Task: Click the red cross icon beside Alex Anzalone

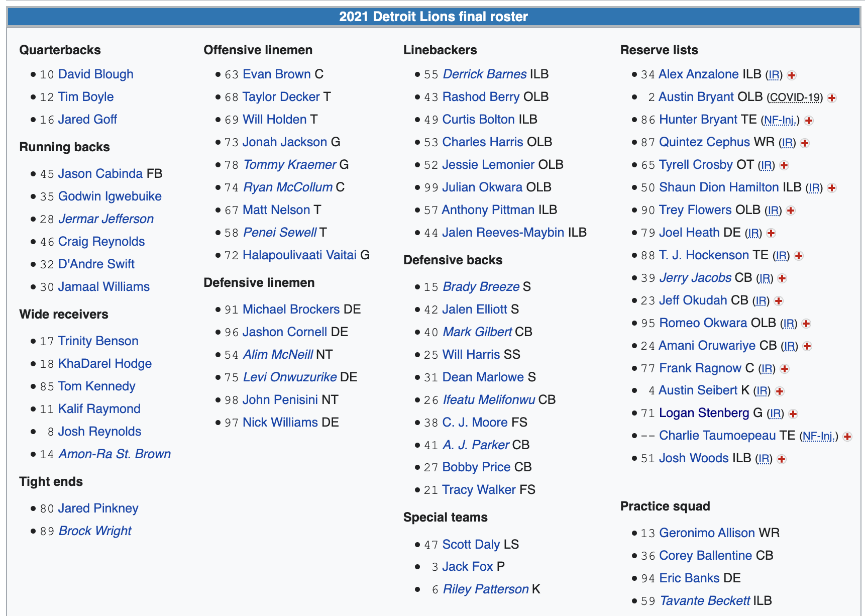Action: (792, 75)
